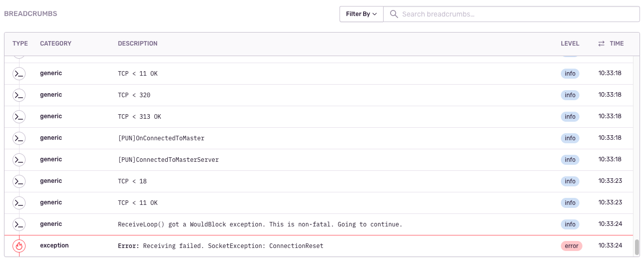
Task: Click the CATEGORY column header
Action: point(56,44)
